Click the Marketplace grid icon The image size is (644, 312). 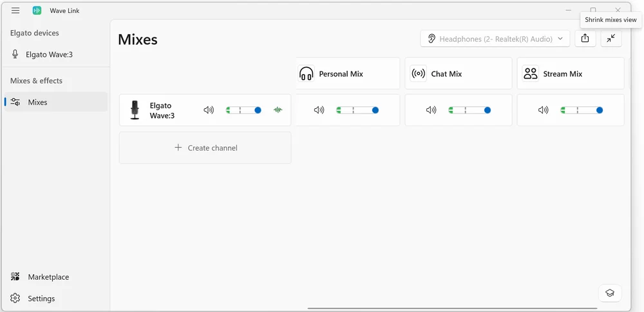point(15,277)
